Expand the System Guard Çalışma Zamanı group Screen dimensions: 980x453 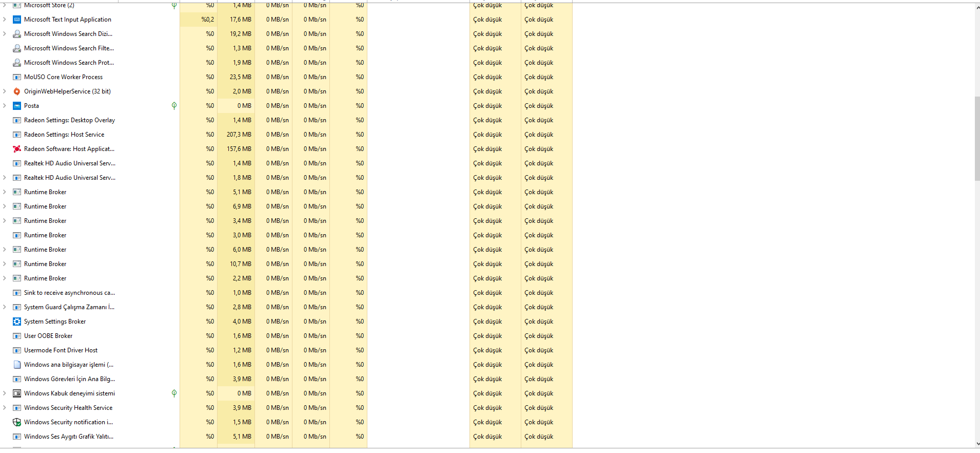pos(5,307)
